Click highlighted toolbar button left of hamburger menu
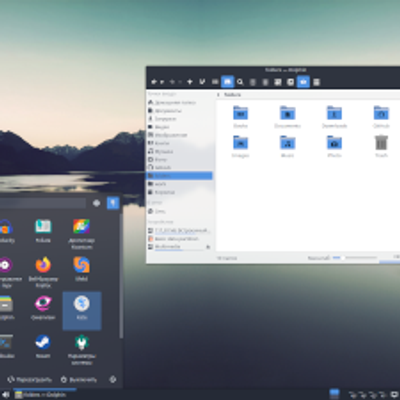Screen dimensions: 400x400 [x=303, y=82]
